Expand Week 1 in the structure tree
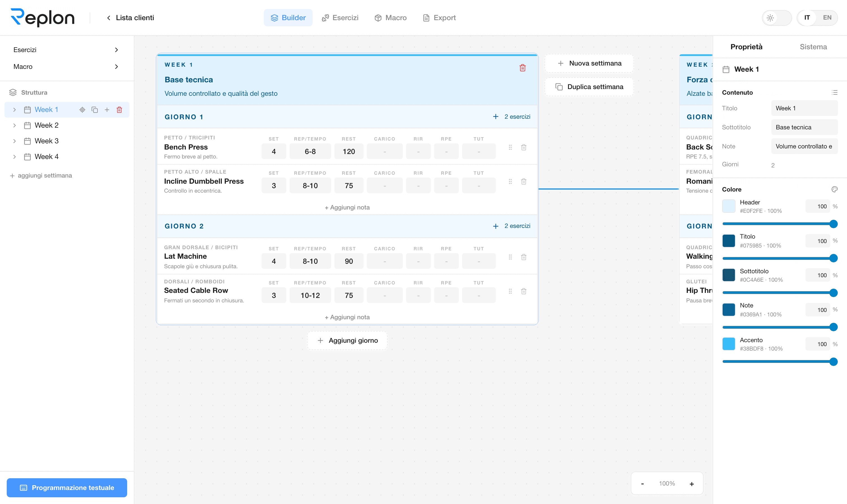 14,110
